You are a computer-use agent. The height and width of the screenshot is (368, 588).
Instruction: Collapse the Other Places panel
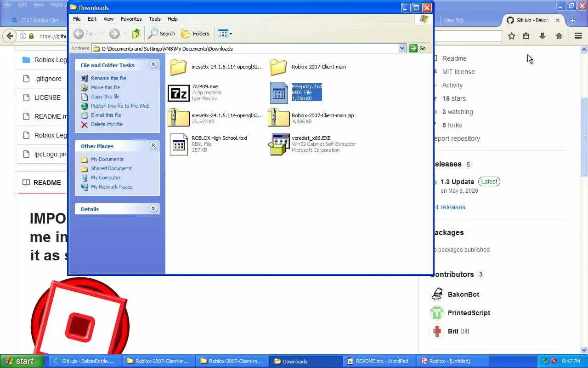point(153,146)
